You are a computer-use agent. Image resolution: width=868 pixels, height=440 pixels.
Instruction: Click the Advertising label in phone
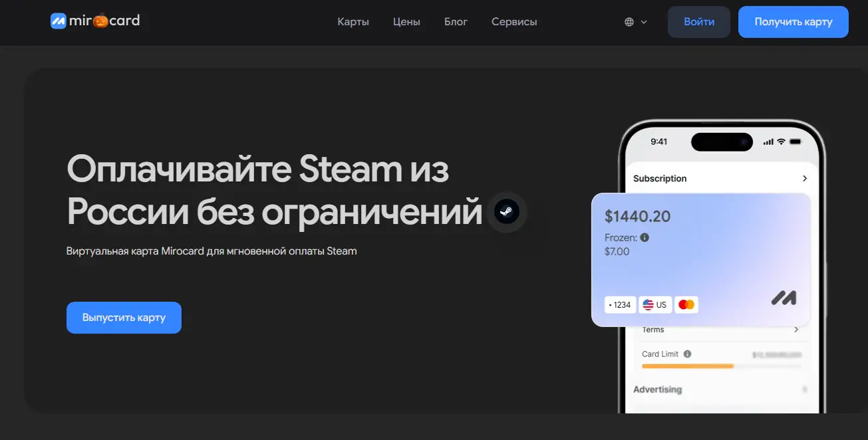pyautogui.click(x=658, y=389)
